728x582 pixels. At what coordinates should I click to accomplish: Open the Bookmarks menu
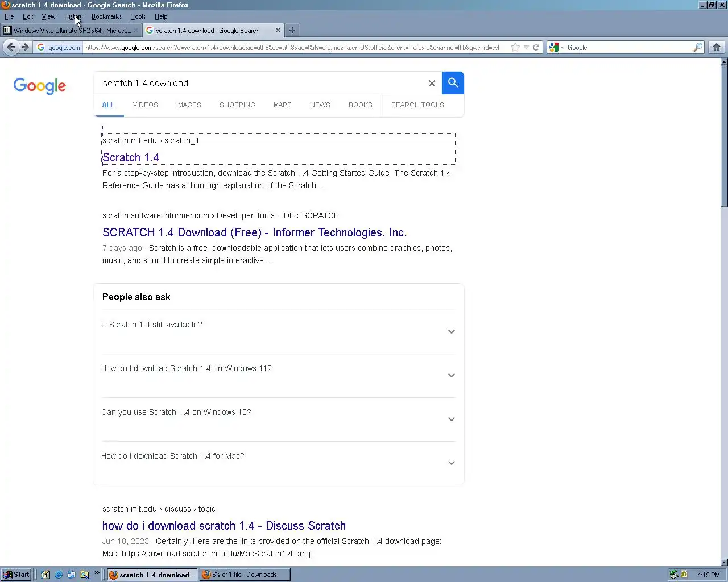coord(106,16)
